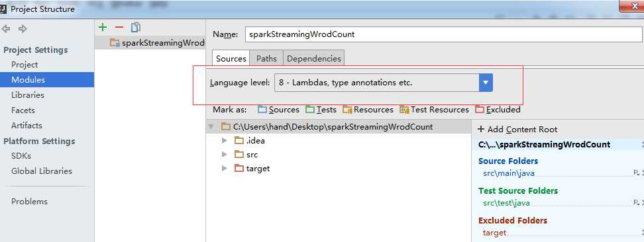Open Facets settings
The height and width of the screenshot is (242, 644).
coord(23,110)
